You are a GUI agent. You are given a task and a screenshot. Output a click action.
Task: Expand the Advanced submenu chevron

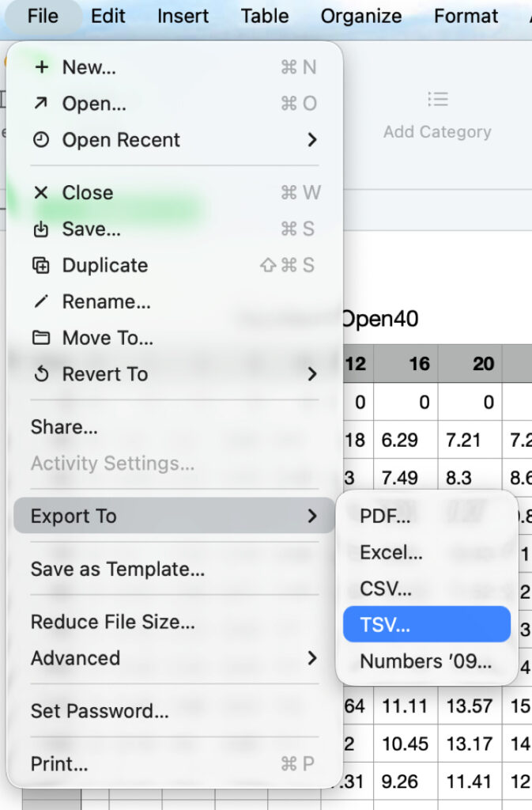coord(312,658)
